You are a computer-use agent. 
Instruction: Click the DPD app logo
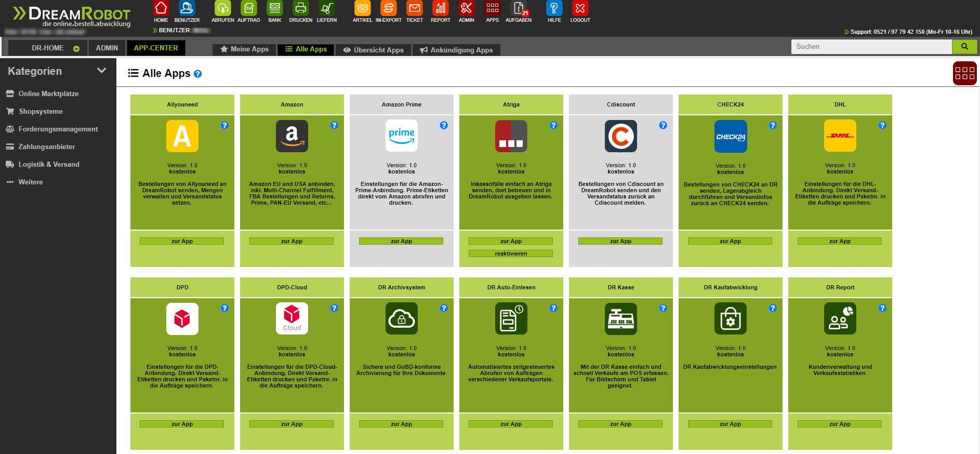(x=182, y=319)
